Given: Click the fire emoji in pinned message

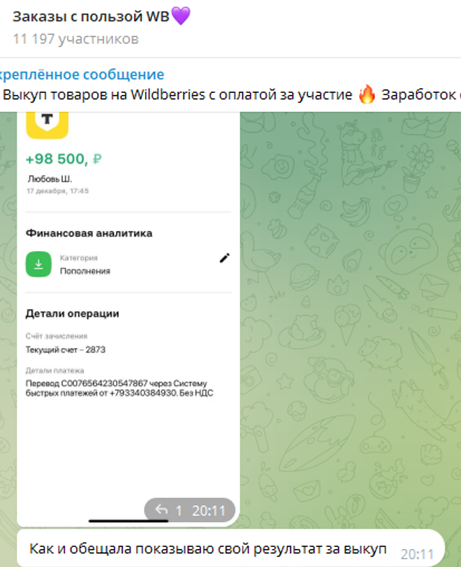Looking at the screenshot, I should [367, 94].
